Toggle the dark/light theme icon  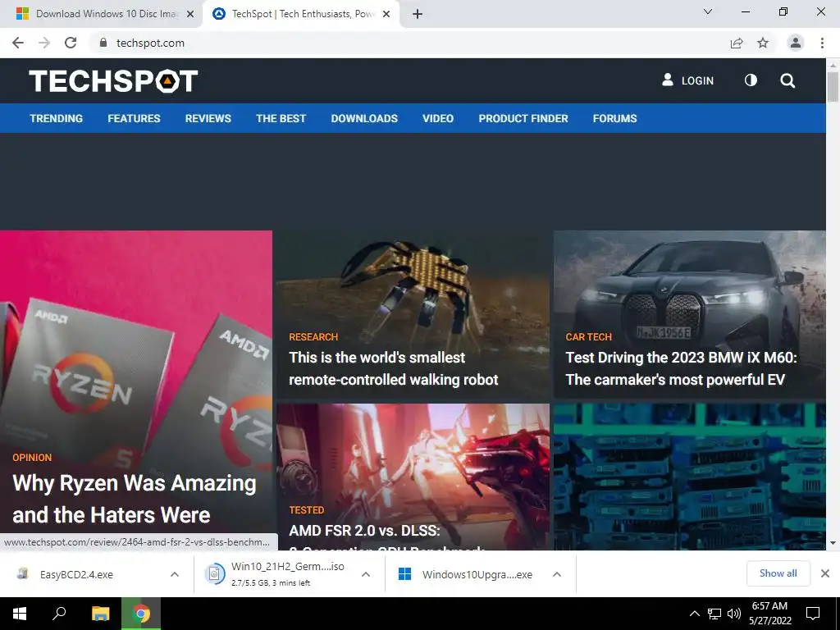(751, 80)
